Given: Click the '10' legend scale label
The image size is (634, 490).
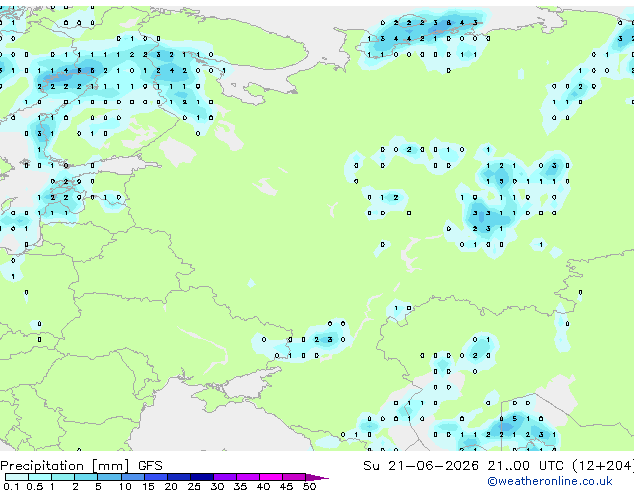Looking at the screenshot, I should 125,486.
